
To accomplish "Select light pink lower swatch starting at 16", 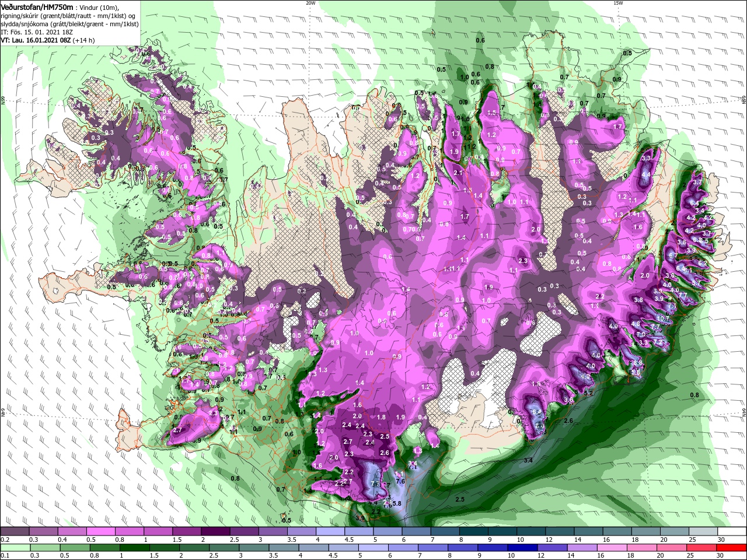I will (612, 548).
